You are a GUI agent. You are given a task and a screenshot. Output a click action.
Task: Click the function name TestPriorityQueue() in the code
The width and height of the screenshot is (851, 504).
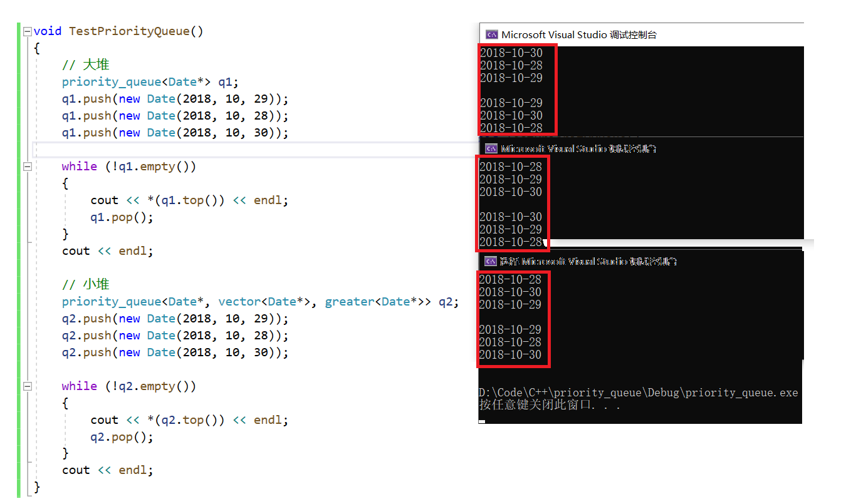136,31
